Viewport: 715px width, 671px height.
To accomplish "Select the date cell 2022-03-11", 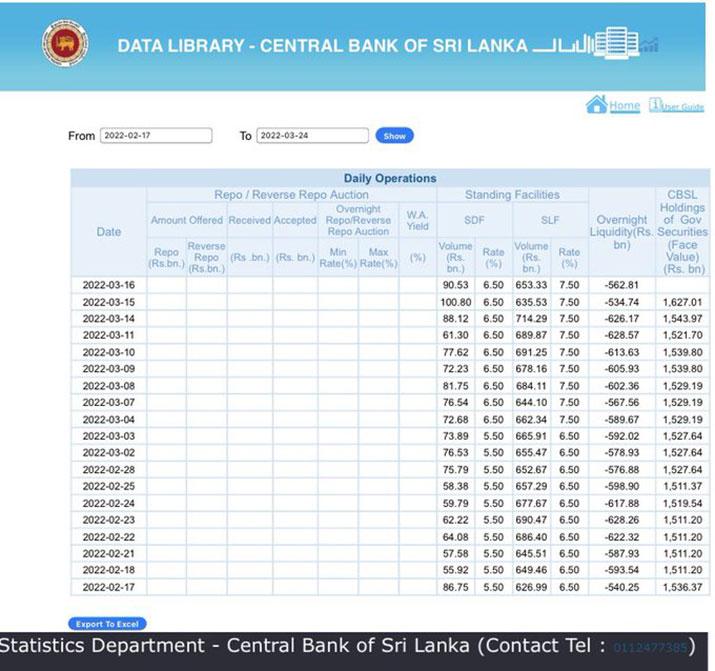I will [109, 335].
